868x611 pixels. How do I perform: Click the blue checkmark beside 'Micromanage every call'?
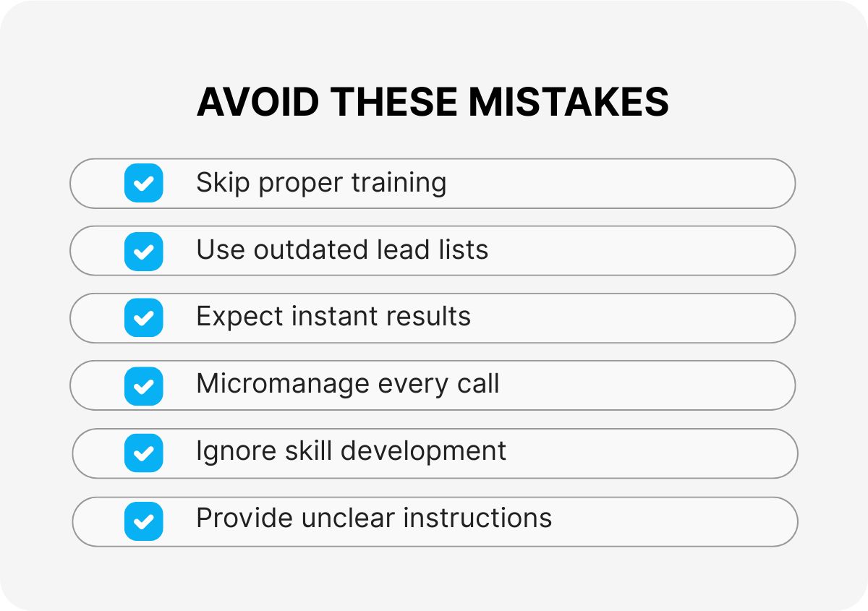tap(143, 386)
